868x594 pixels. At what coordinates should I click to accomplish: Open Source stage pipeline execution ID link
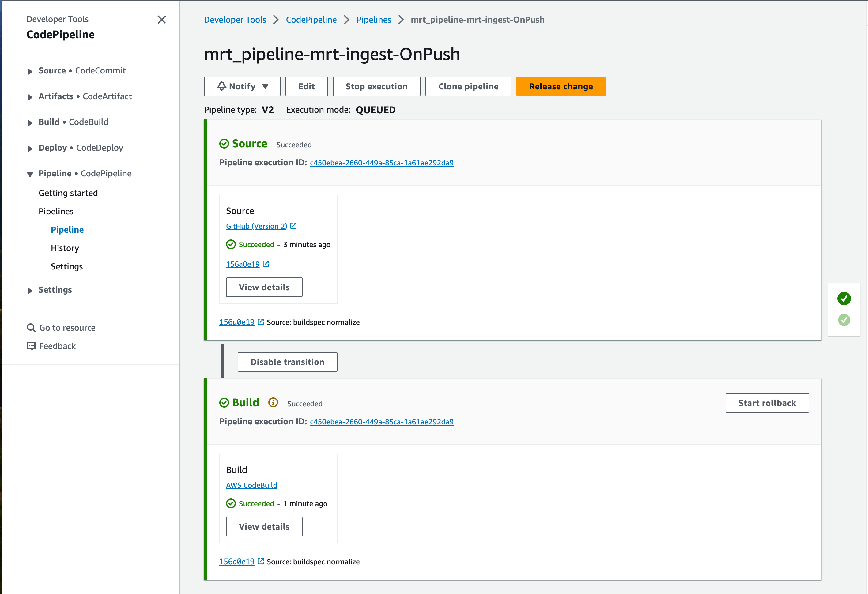(382, 163)
